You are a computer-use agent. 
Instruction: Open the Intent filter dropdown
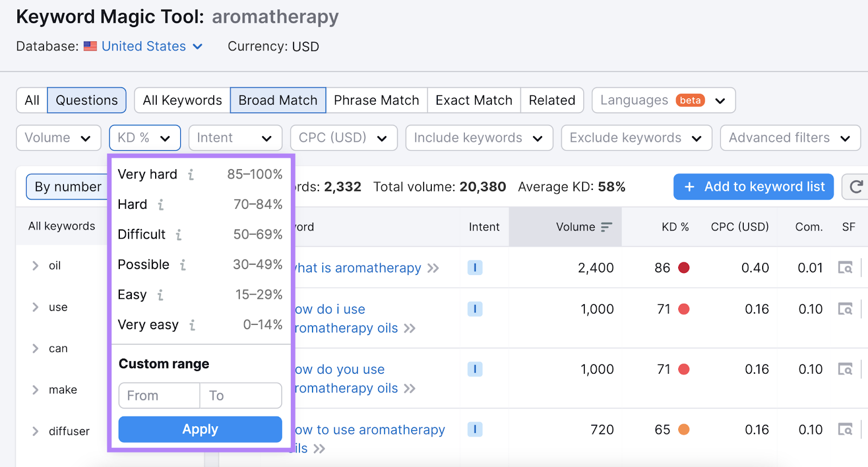click(235, 138)
